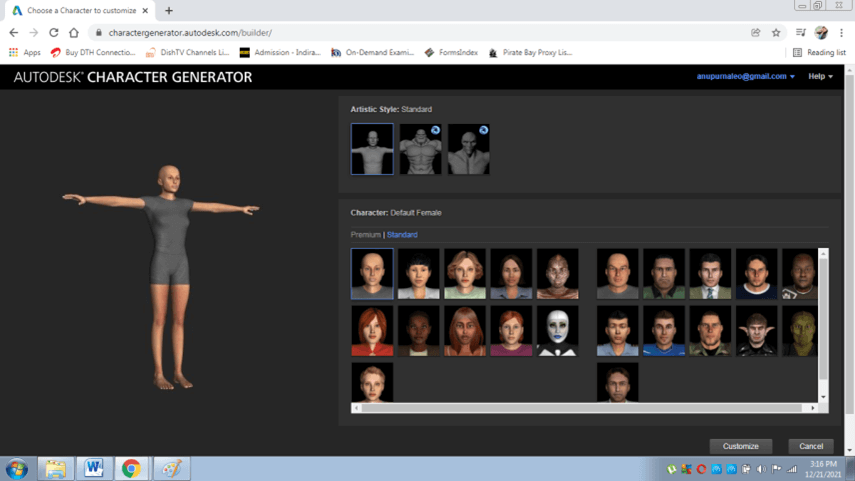Choose the dark-skinned female with short hair
The image size is (855, 481).
click(418, 331)
